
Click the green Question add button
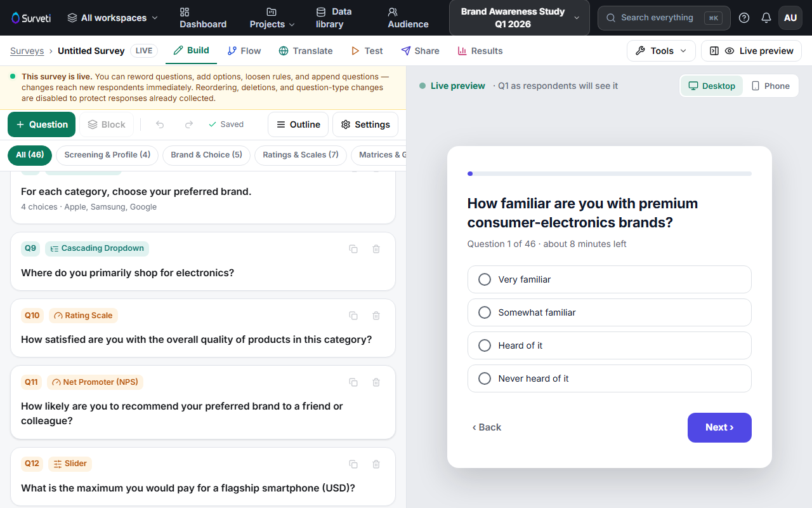pyautogui.click(x=41, y=124)
